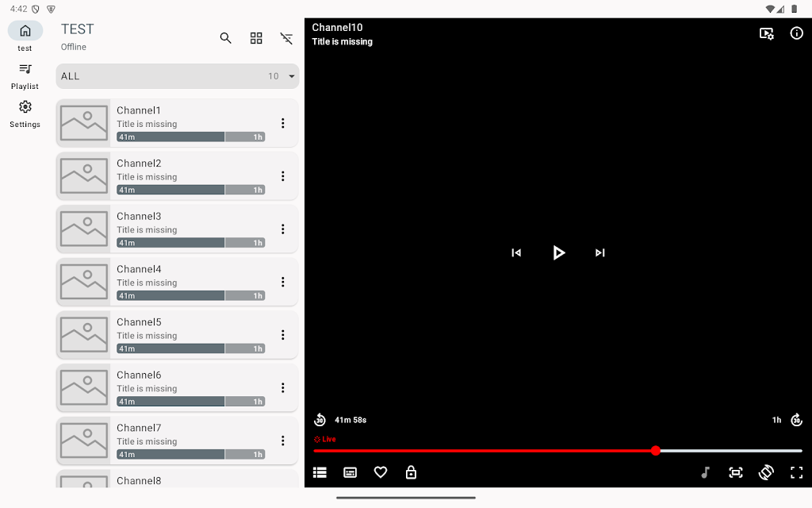Open Channel1 three-dot options menu
This screenshot has height=508, width=812.
coord(282,123)
